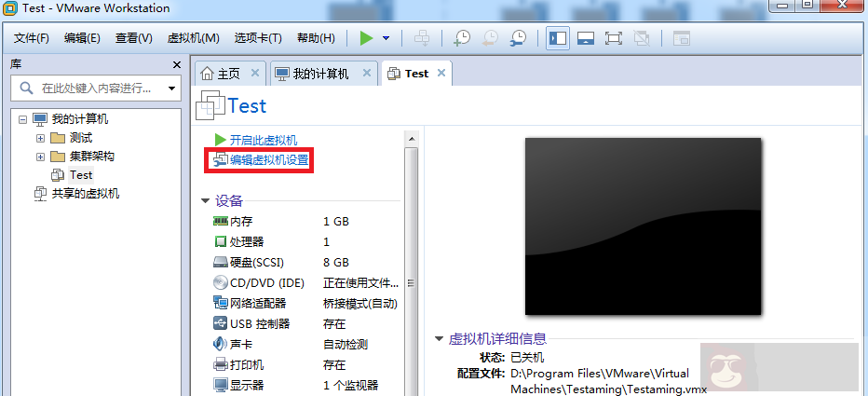Click the send Ctrl+Alt+Del toolbar icon
Image resolution: width=868 pixels, height=396 pixels.
click(422, 38)
